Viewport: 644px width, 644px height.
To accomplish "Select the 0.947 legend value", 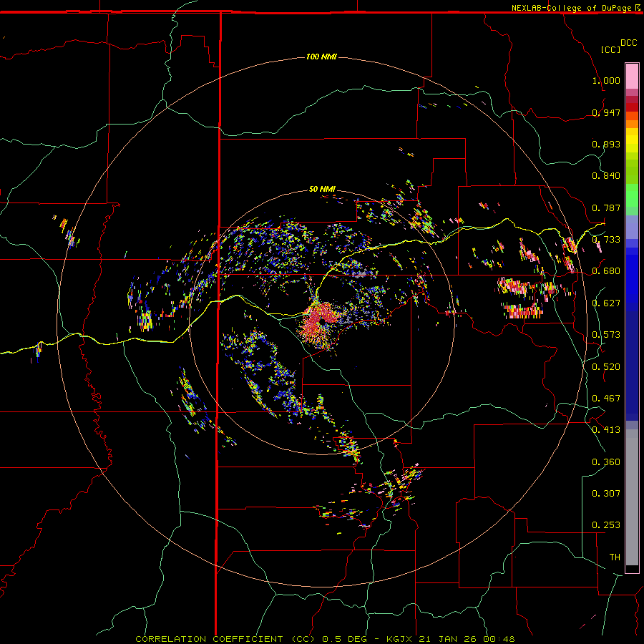I will pyautogui.click(x=606, y=112).
